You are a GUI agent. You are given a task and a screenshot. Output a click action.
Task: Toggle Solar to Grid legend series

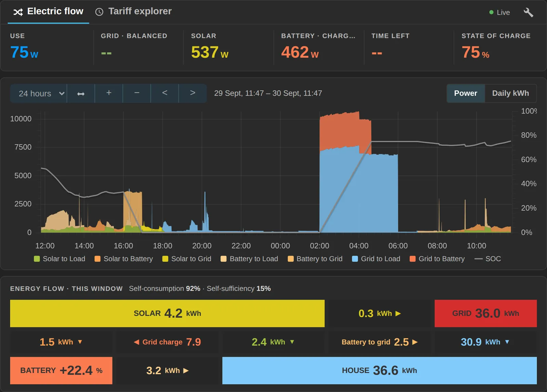(x=187, y=259)
